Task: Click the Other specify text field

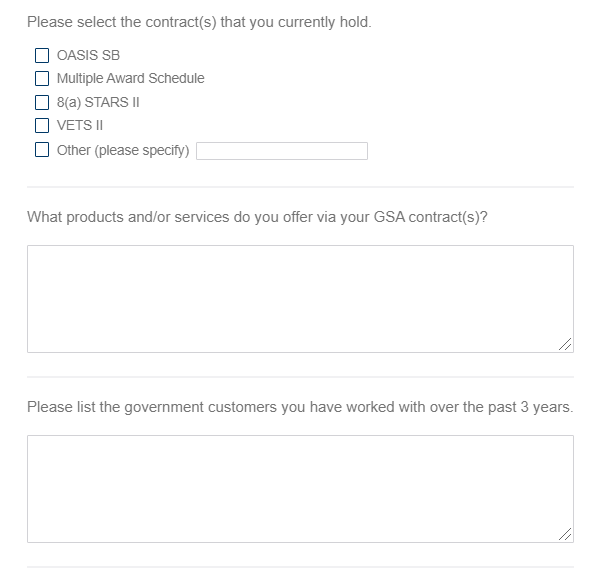Action: (x=282, y=151)
